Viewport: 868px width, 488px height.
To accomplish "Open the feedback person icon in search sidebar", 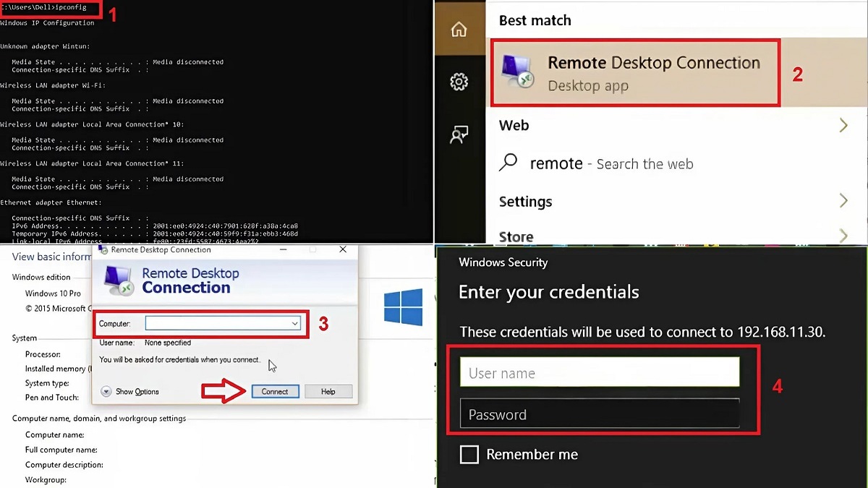I will 459,134.
